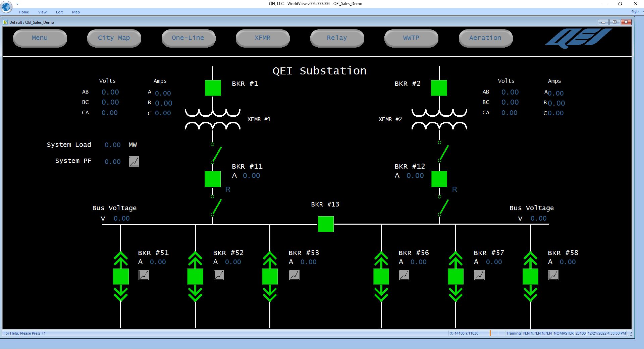Click BKR #12 amps value
The width and height of the screenshot is (644, 349).
415,176
